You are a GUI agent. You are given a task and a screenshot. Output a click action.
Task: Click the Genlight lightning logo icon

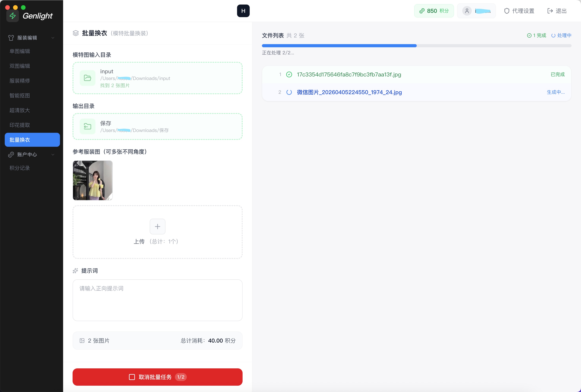(12, 16)
